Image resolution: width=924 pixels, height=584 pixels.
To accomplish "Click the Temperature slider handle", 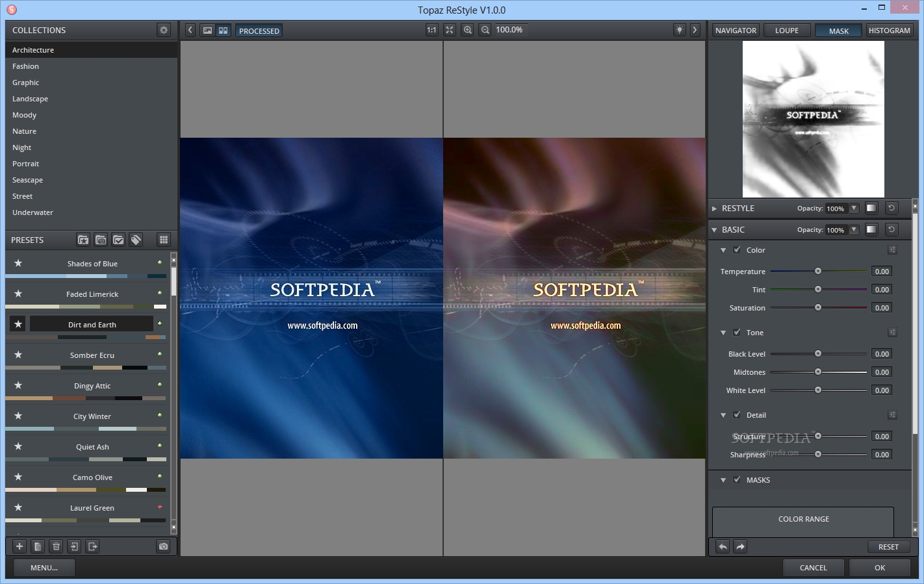I will pyautogui.click(x=818, y=271).
